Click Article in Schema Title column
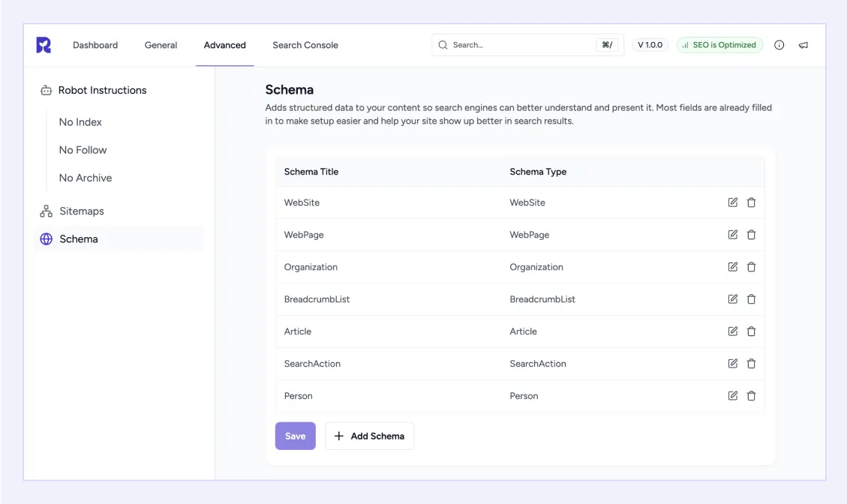847x504 pixels. (298, 331)
